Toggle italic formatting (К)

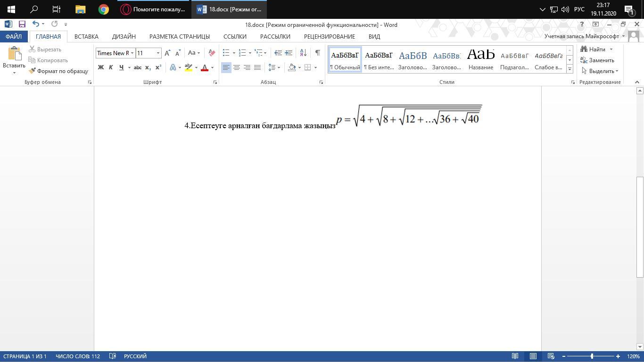click(x=111, y=67)
